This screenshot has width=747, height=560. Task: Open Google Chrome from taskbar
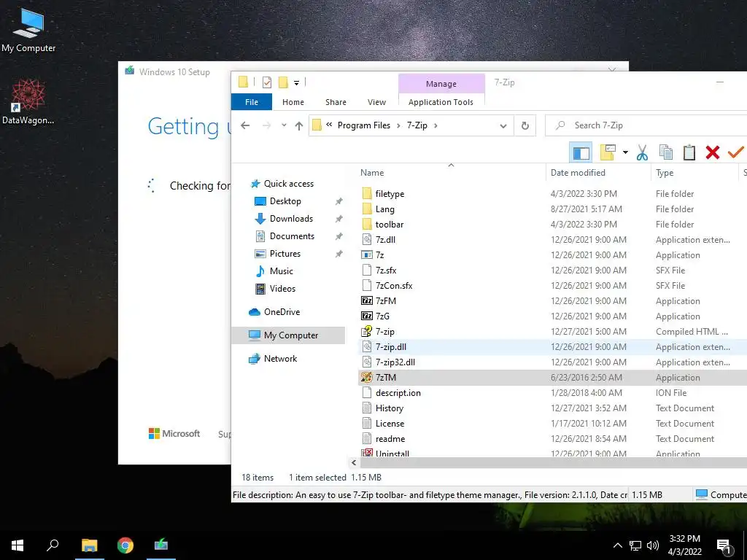pyautogui.click(x=125, y=545)
